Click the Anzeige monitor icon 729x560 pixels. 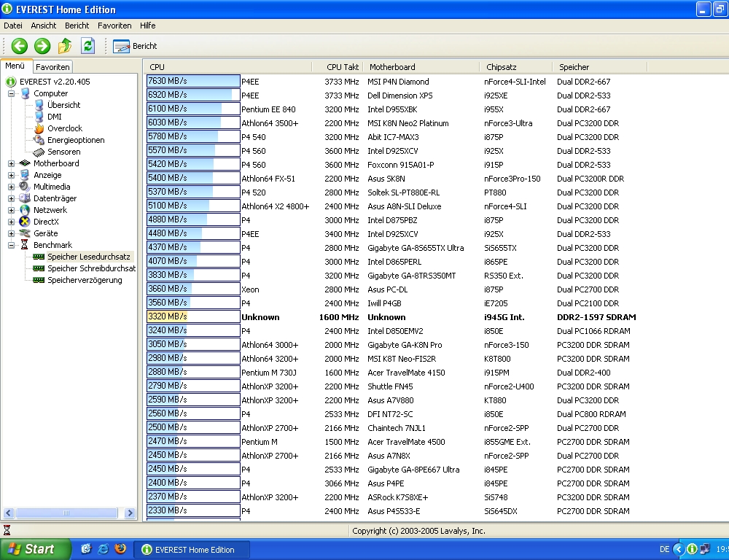25,175
